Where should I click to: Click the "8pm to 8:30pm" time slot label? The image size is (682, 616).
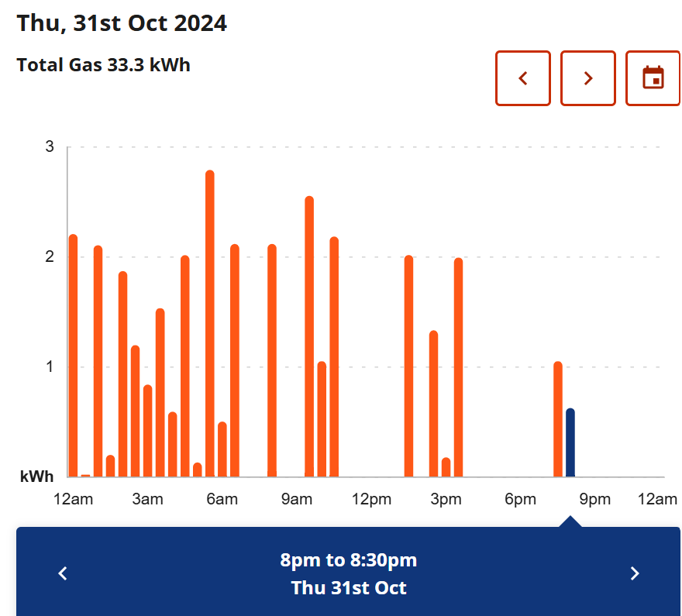(x=349, y=560)
